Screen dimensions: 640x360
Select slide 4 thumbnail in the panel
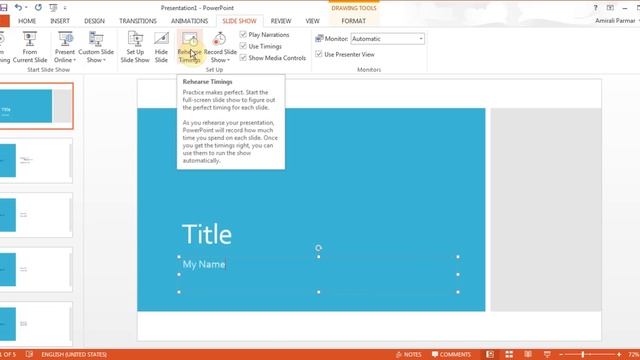(36, 269)
